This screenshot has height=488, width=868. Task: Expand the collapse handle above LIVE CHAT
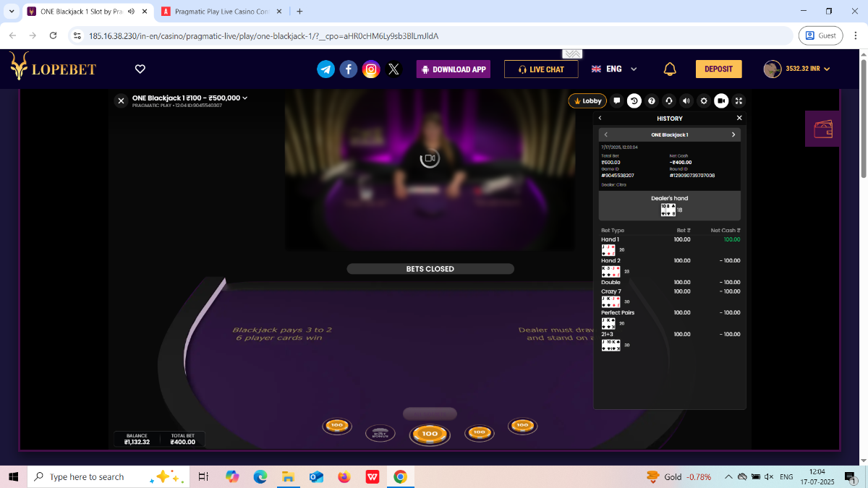[572, 54]
